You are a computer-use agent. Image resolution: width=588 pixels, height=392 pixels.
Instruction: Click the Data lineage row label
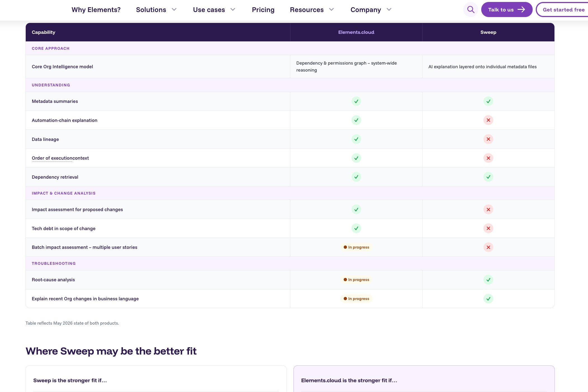tap(45, 139)
